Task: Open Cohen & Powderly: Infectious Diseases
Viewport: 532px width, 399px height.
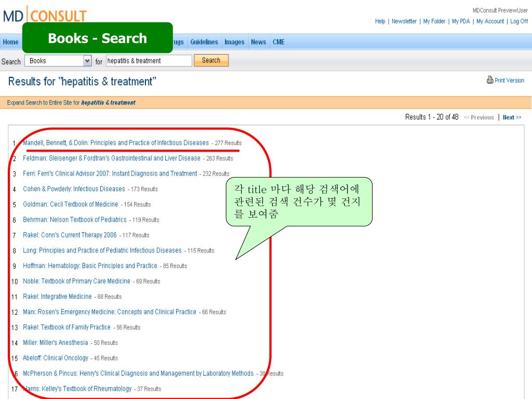Action: point(74,189)
